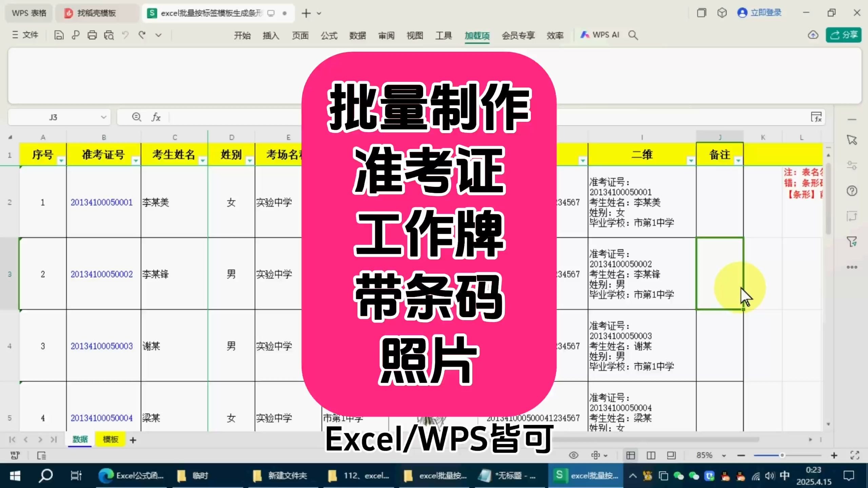Click the Print icon
868x488 pixels.
pos(92,35)
